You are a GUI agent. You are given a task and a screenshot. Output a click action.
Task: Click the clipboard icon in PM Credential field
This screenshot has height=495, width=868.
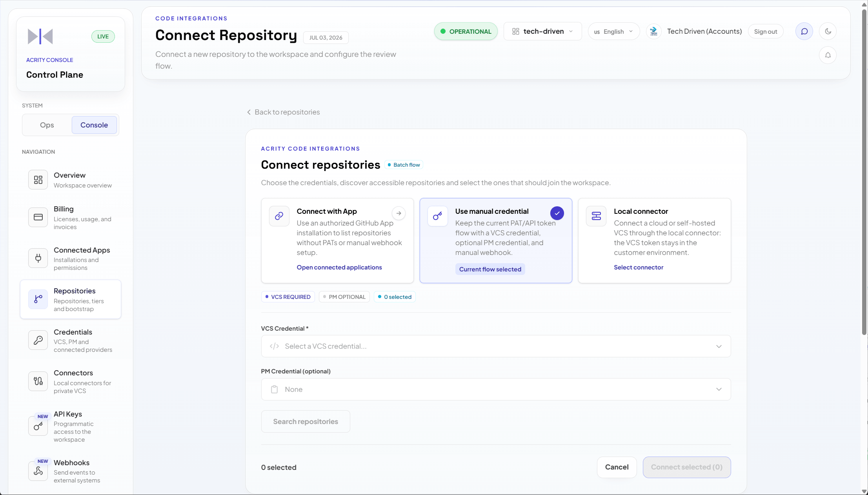tap(274, 389)
